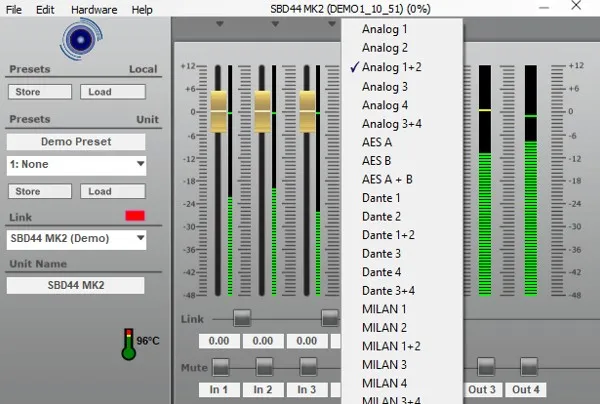
Task: Toggle the link button between In 1 and In 2
Action: click(242, 318)
